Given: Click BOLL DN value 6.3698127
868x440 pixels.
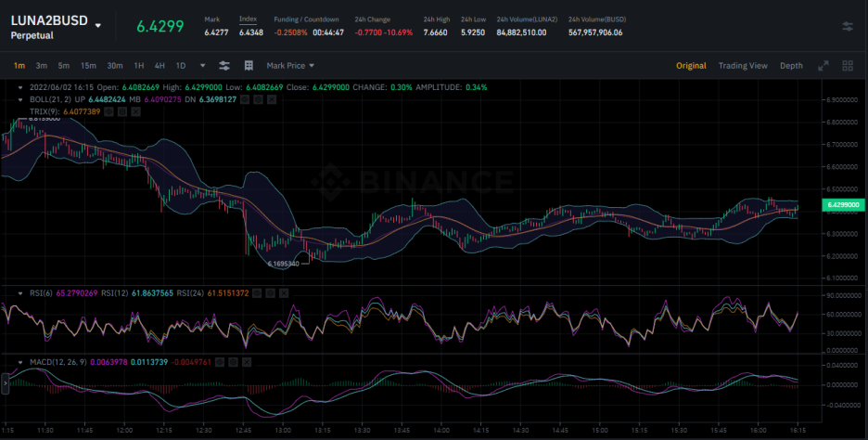Looking at the screenshot, I should pyautogui.click(x=218, y=99).
